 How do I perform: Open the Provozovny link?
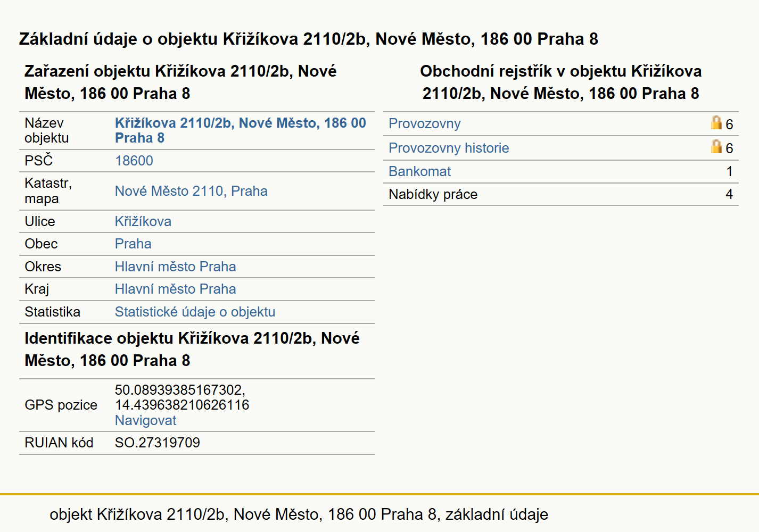(424, 123)
